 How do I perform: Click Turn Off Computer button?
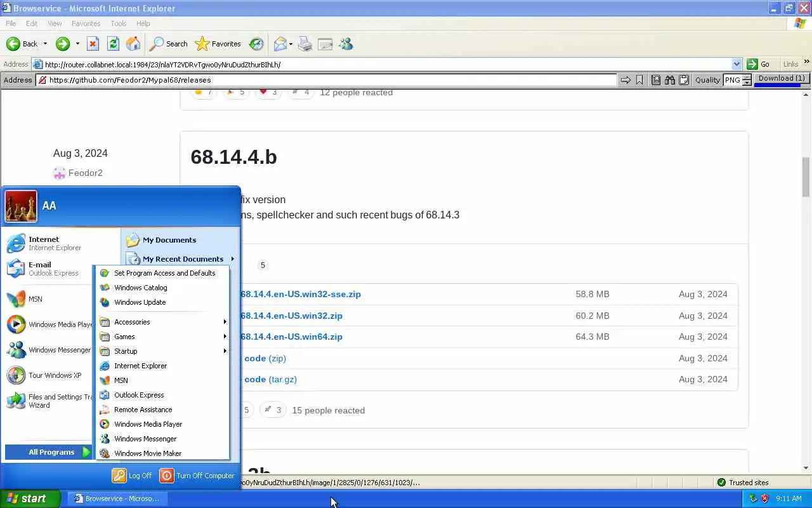(197, 476)
